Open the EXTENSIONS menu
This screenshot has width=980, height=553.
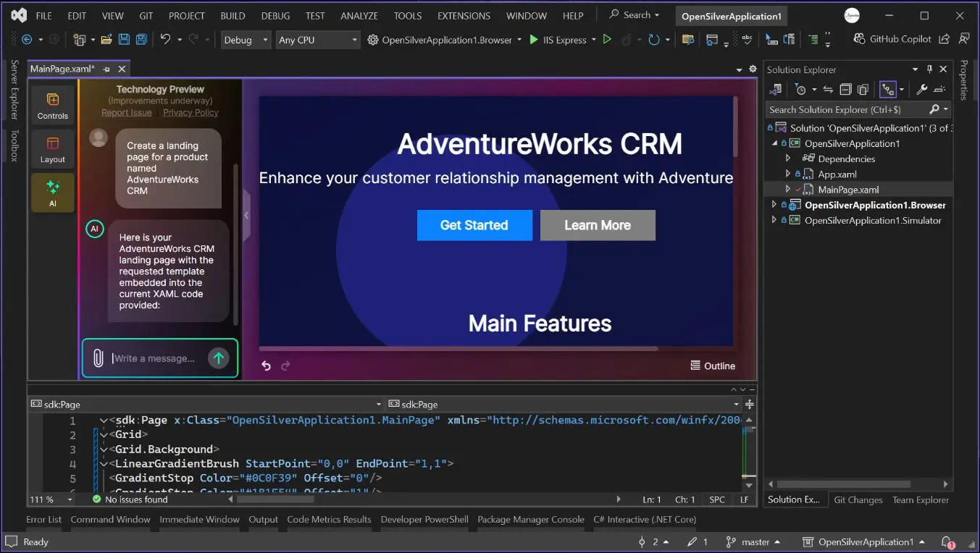464,15
